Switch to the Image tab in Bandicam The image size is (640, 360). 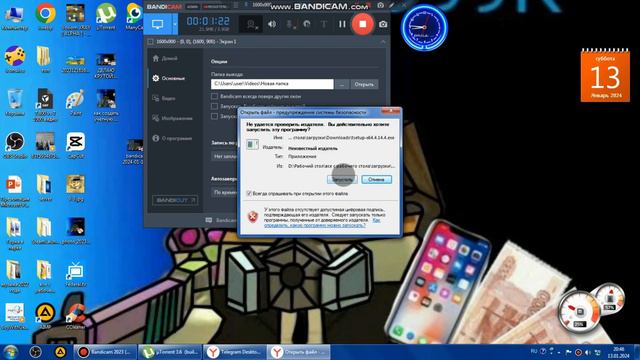[x=172, y=118]
